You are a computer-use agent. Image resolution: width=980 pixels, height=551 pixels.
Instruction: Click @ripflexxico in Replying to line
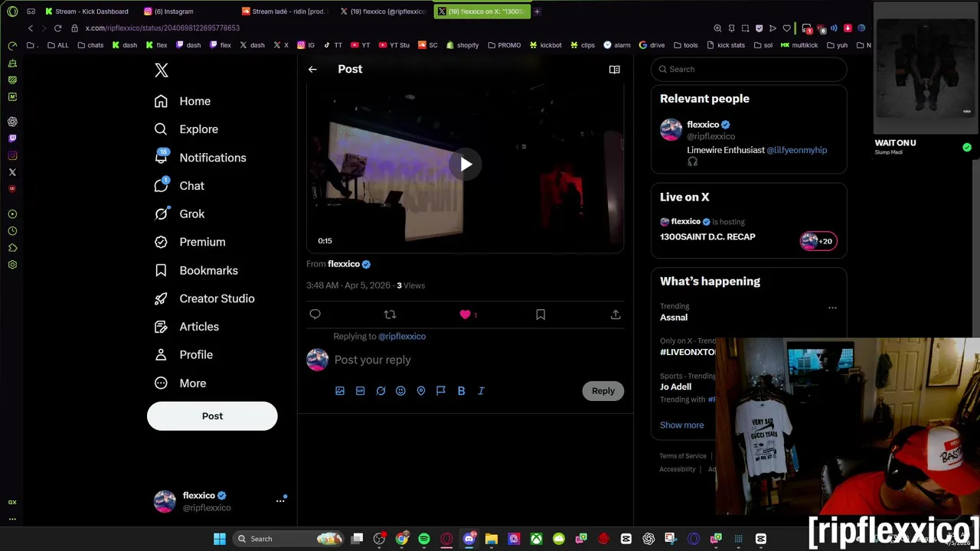pyautogui.click(x=402, y=337)
